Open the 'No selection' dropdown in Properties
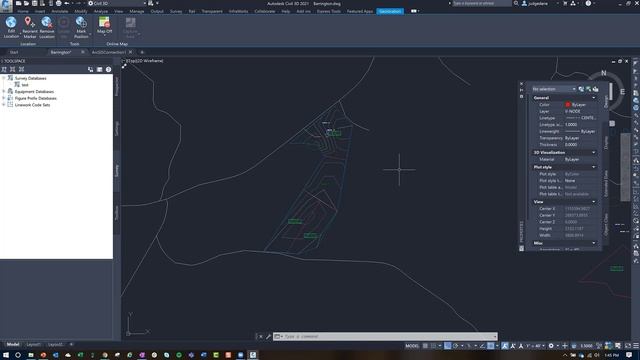The width and height of the screenshot is (640, 360). tap(554, 89)
